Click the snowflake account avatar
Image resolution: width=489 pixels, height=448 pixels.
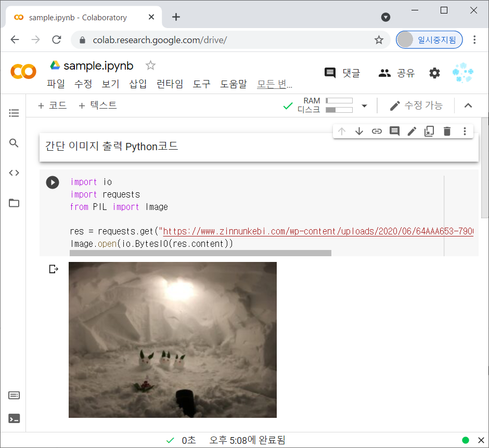coord(463,73)
